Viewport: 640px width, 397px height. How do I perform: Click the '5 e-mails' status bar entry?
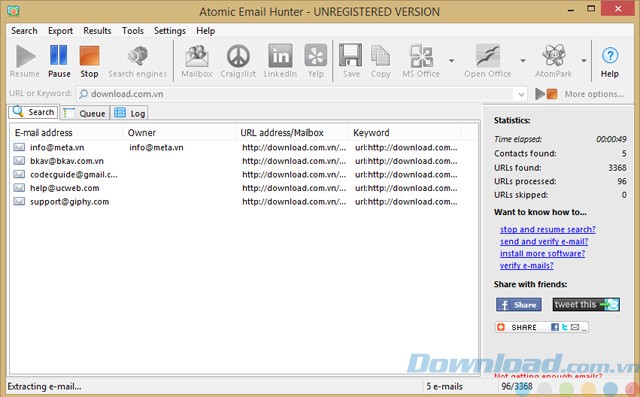click(x=444, y=386)
